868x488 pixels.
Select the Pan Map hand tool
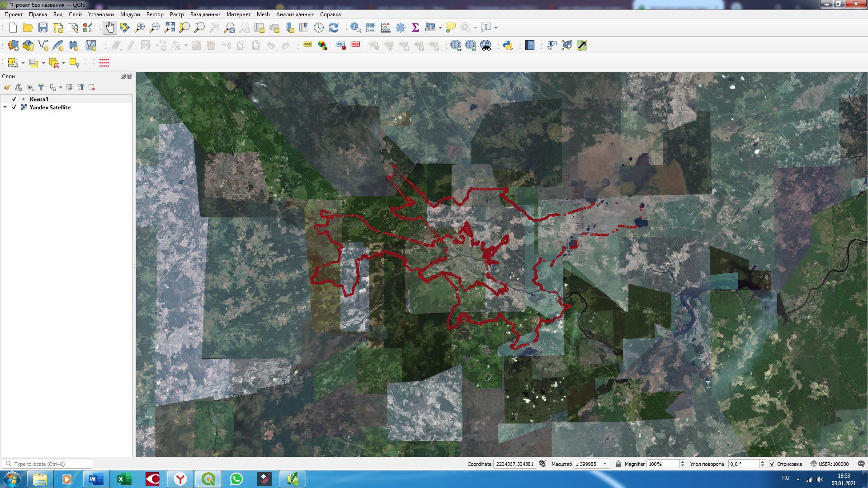point(110,28)
